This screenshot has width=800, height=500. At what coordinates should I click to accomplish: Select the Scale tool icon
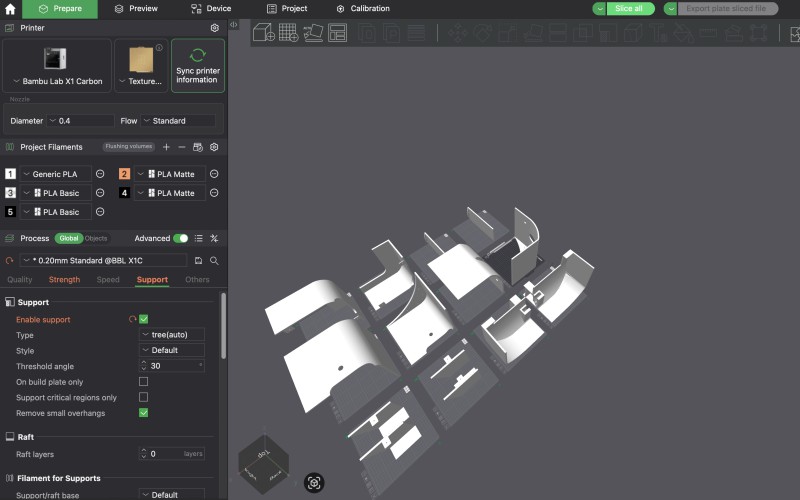click(x=507, y=34)
